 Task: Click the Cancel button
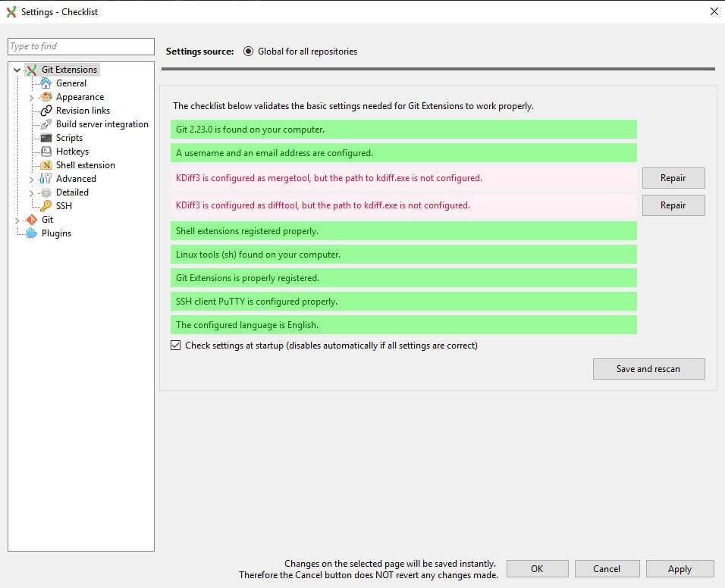(x=607, y=568)
